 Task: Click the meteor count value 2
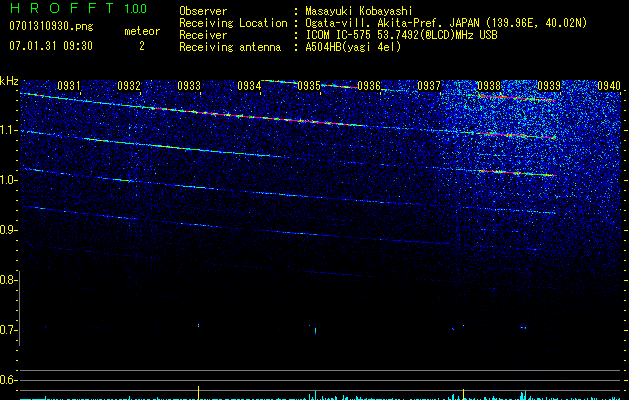[142, 46]
